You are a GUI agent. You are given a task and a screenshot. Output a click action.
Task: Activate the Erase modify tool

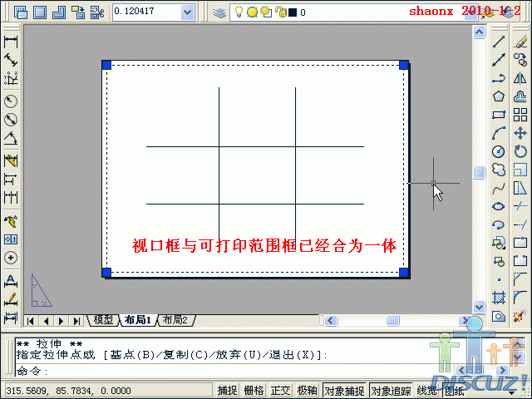pos(520,42)
